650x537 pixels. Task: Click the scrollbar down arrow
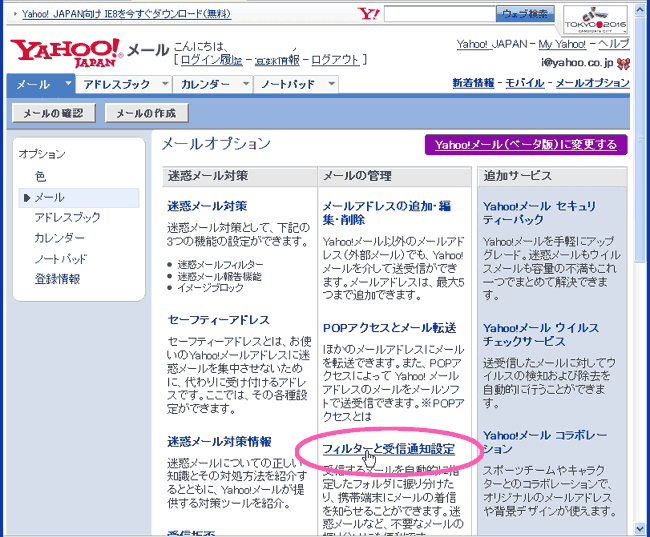click(x=640, y=528)
